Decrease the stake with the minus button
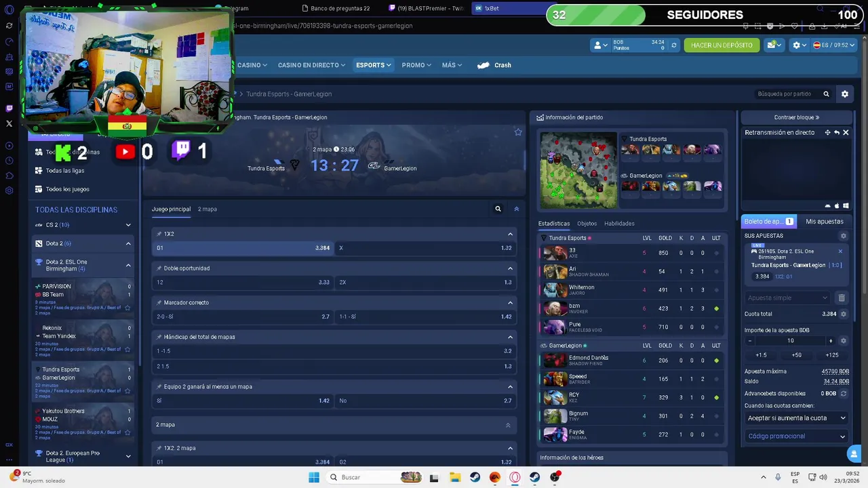 [x=749, y=341]
